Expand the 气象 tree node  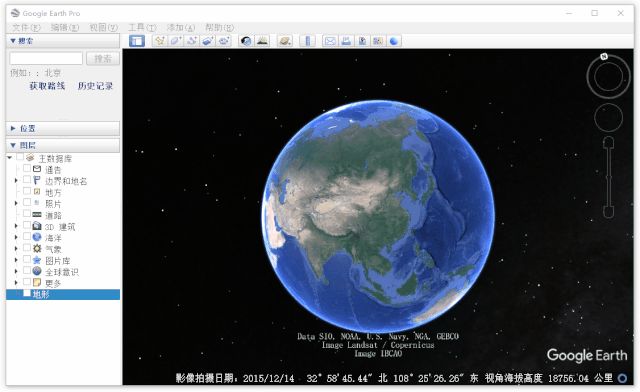tap(16, 248)
